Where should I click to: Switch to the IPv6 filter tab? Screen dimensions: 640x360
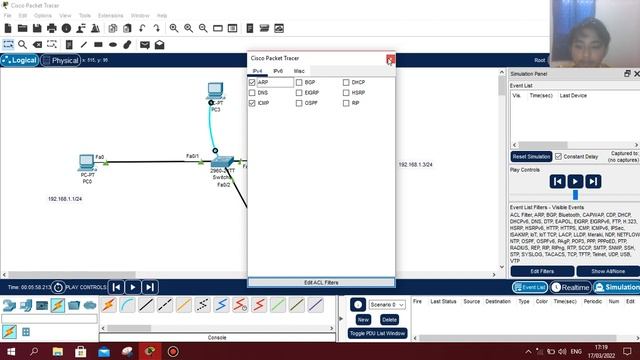coord(278,71)
